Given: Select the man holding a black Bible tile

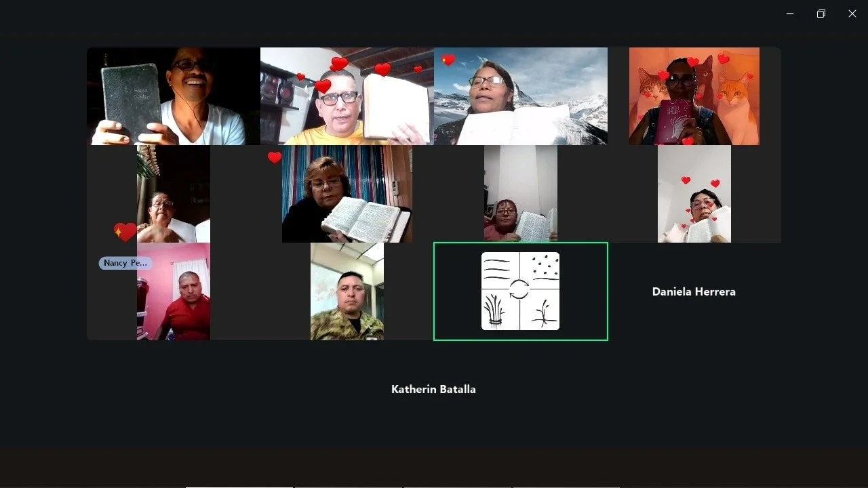Looking at the screenshot, I should [174, 96].
